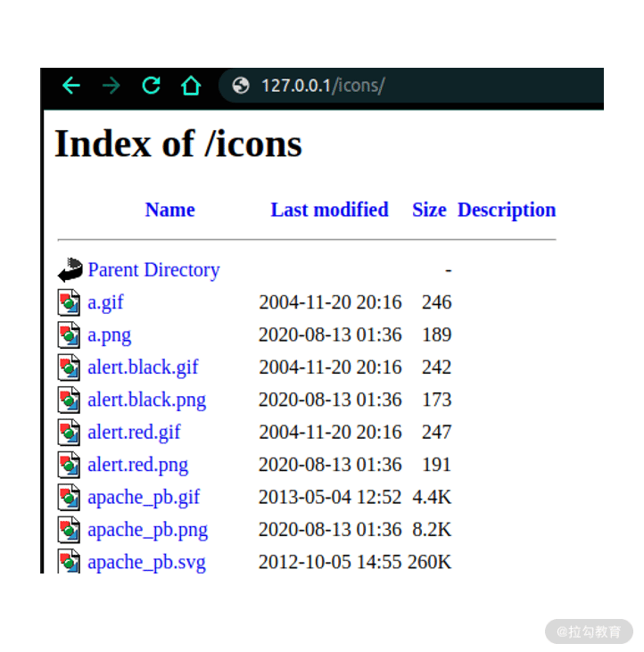Sort files by Size header

(x=429, y=210)
